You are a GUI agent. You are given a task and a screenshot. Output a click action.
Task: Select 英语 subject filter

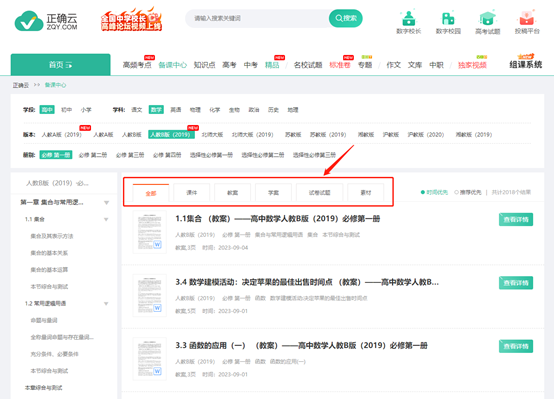point(176,110)
